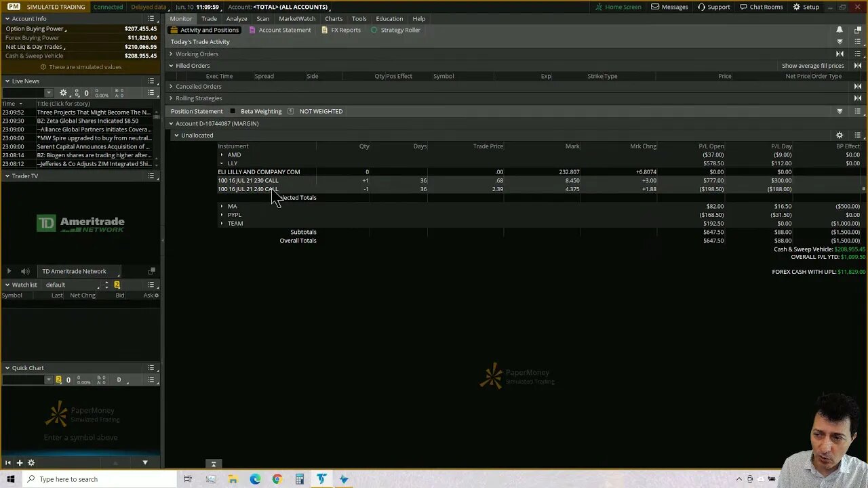The height and width of the screenshot is (488, 868).
Task: Open Messages in top bar
Action: point(669,7)
